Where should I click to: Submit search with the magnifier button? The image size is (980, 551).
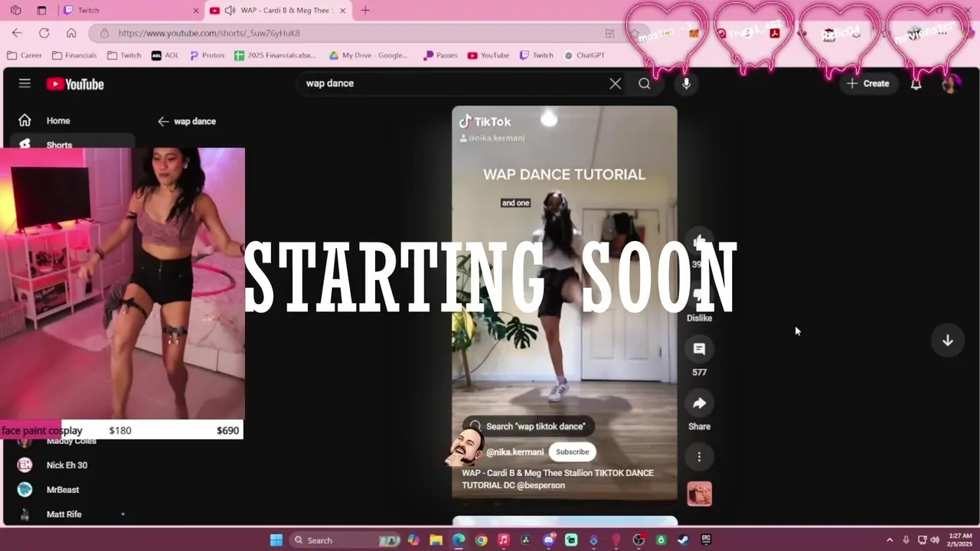(x=645, y=83)
